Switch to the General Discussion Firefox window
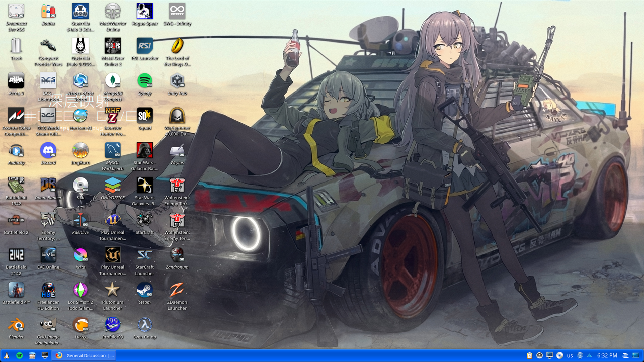 click(x=85, y=356)
